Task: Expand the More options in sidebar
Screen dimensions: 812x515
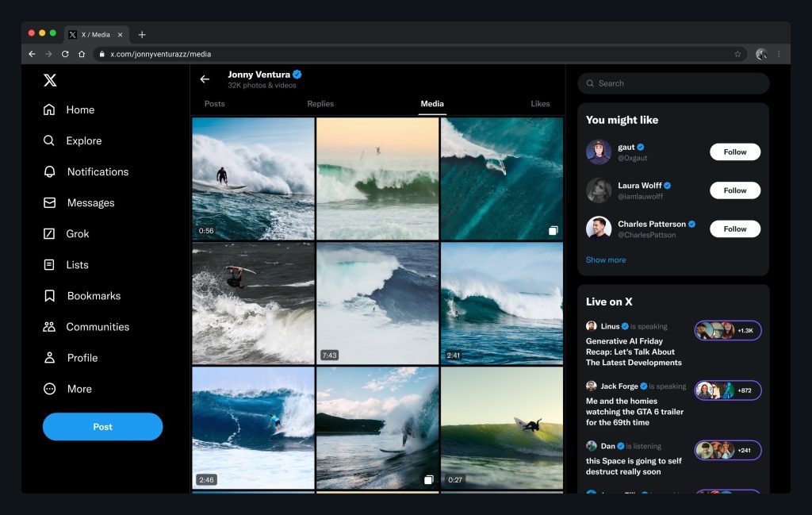Action: click(50, 389)
